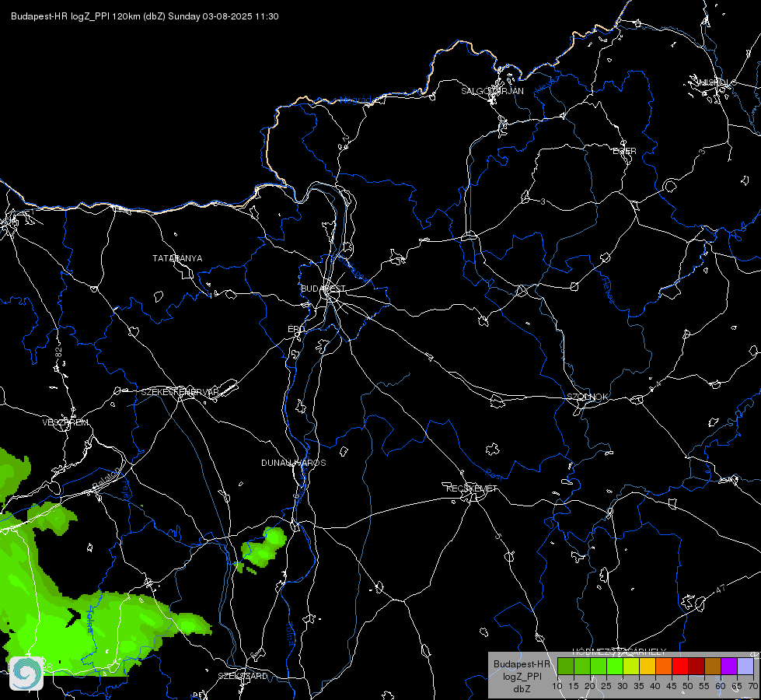Click road number 82 label

point(59,353)
